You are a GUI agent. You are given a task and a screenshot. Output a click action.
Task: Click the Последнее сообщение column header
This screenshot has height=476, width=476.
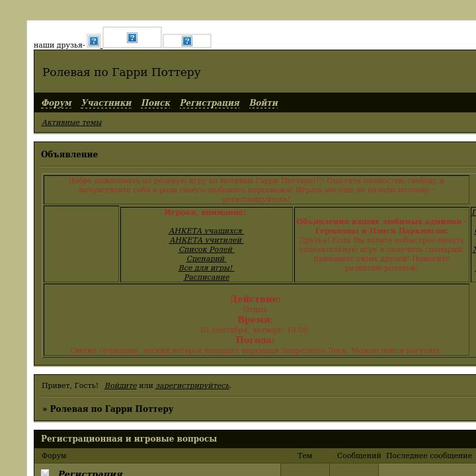(429, 456)
